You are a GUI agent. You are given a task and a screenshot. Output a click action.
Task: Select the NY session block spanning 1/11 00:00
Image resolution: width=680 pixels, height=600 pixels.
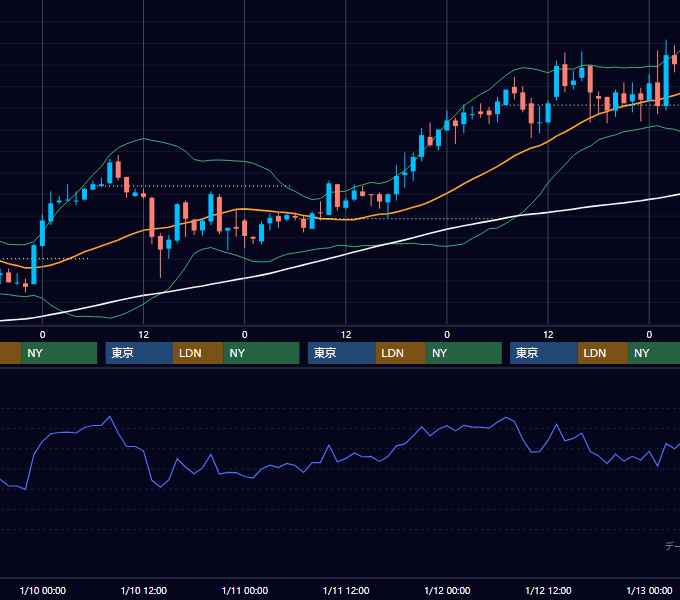[262, 353]
